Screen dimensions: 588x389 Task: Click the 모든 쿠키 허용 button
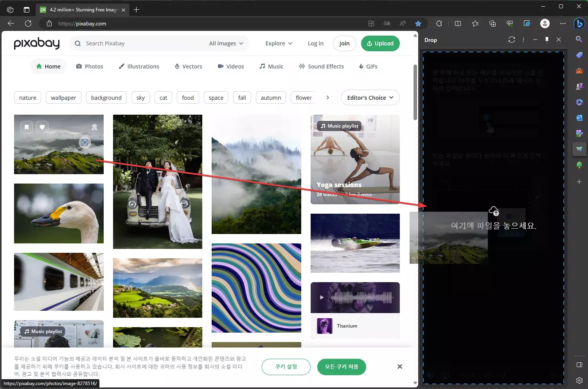pyautogui.click(x=342, y=367)
